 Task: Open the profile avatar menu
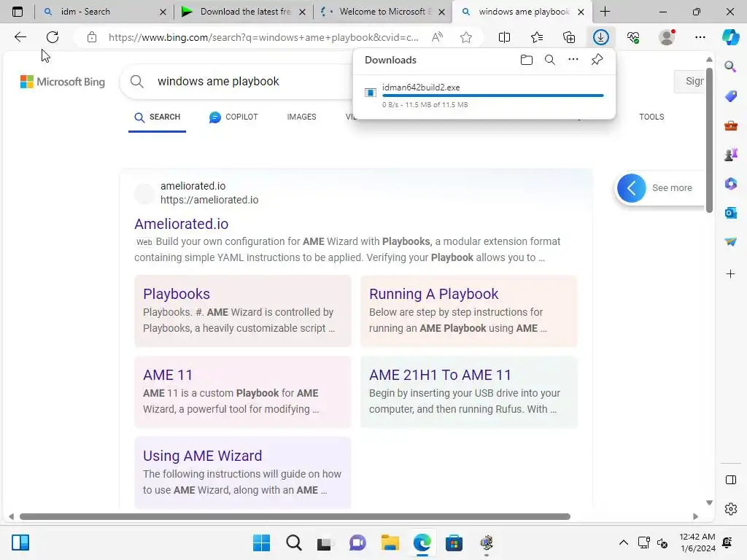(x=667, y=37)
